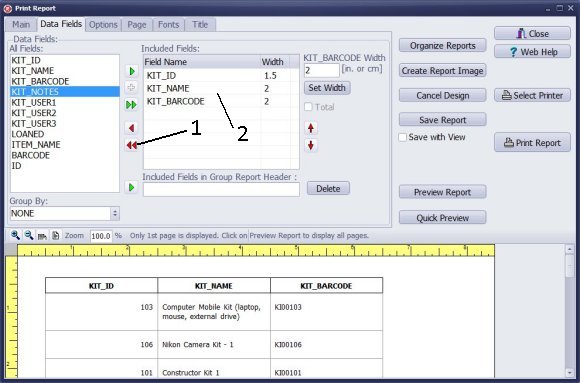Select the Data Fields tab
Screen dimensions: 580x383
61,24
